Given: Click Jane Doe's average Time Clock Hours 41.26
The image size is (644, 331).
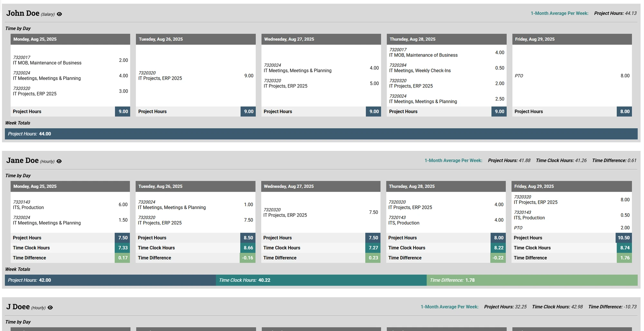Looking at the screenshot, I should (x=561, y=161).
